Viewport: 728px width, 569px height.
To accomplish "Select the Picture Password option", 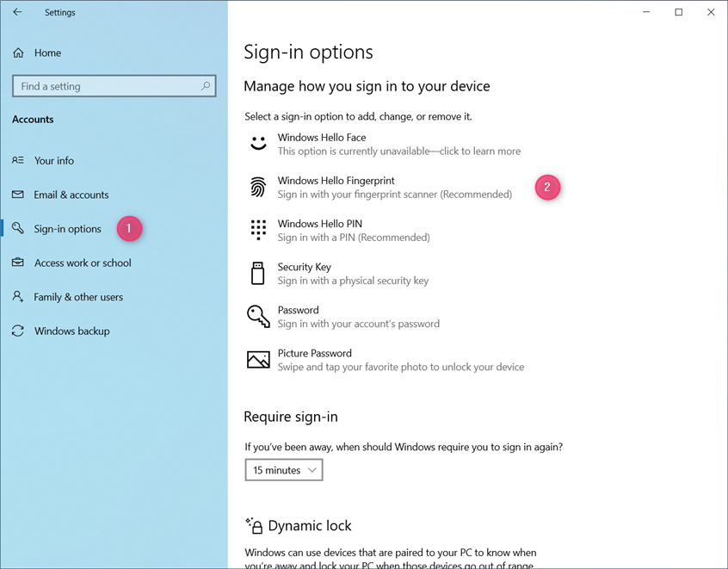I will click(386, 360).
